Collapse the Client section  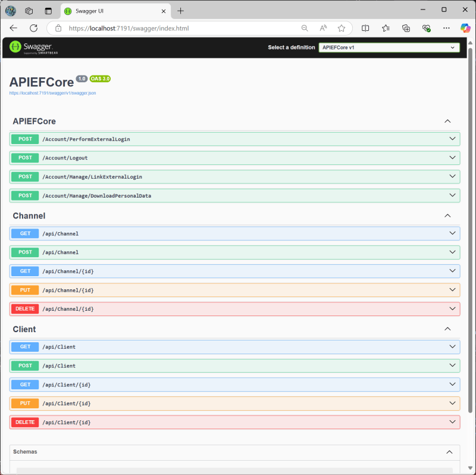click(447, 329)
